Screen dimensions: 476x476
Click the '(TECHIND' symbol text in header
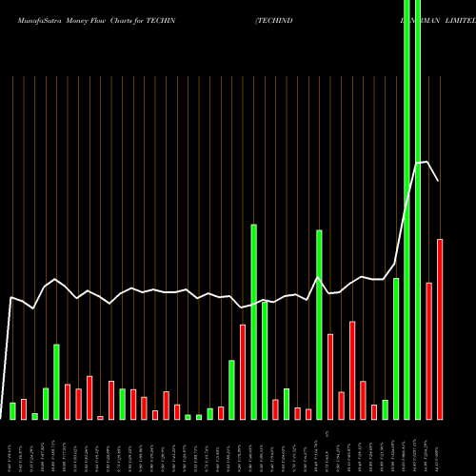coord(274,21)
